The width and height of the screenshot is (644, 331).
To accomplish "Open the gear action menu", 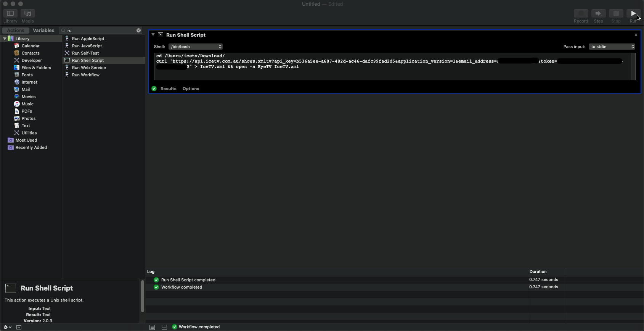I will pos(7,327).
